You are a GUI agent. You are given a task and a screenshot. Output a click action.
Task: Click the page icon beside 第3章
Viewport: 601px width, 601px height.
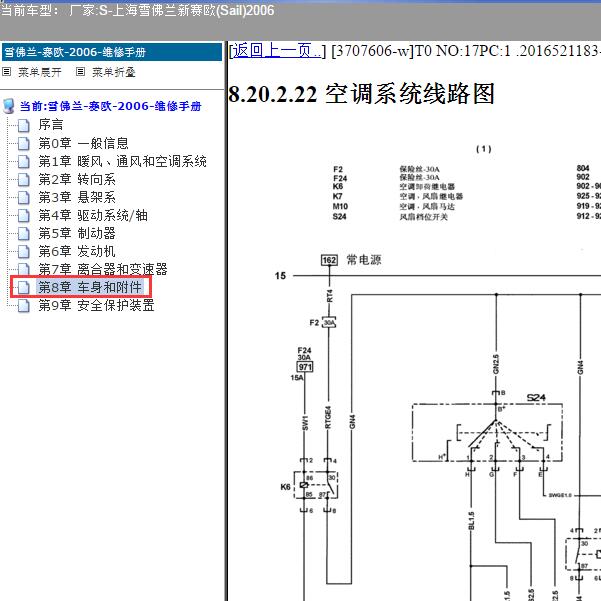24,197
